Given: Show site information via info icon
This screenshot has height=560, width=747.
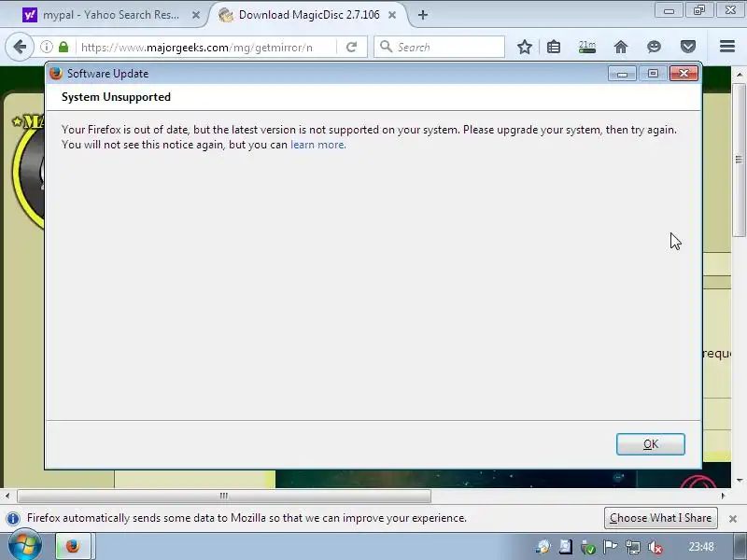Looking at the screenshot, I should [46, 47].
